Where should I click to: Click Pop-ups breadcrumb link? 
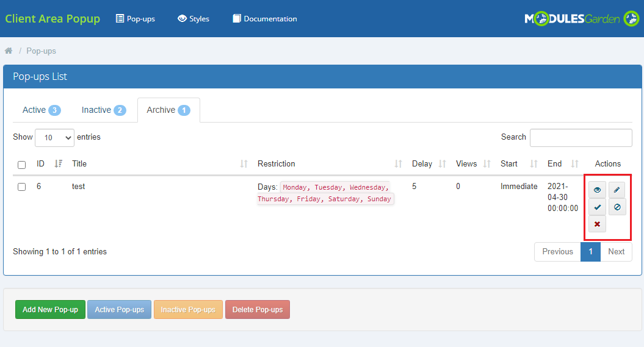(x=41, y=51)
